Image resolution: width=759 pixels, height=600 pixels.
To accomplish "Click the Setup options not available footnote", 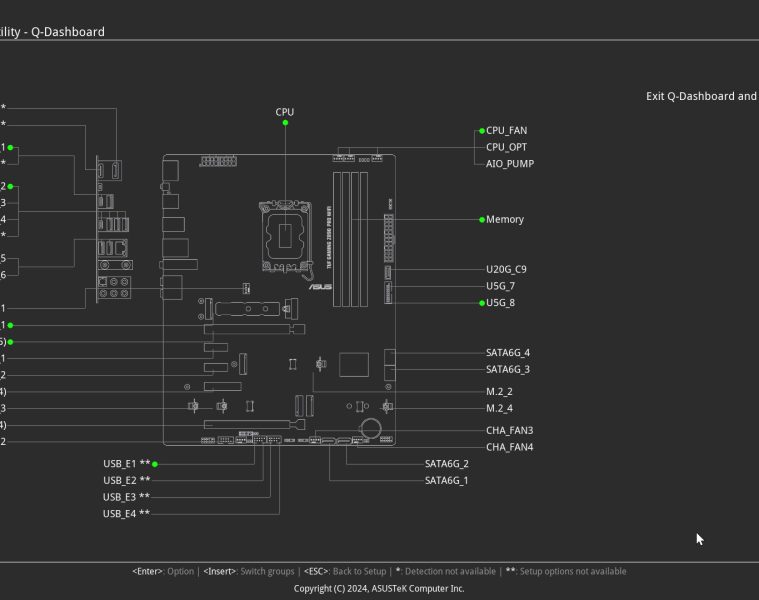I will 566,571.
